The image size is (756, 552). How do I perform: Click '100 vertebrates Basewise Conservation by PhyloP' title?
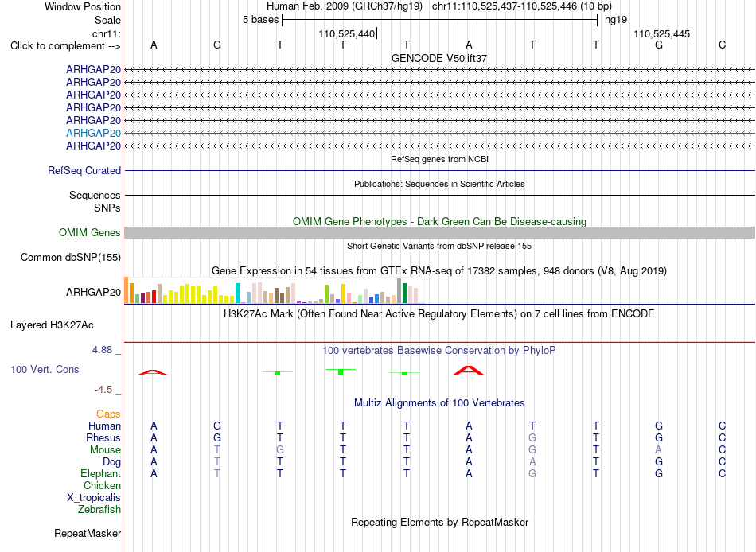(439, 351)
